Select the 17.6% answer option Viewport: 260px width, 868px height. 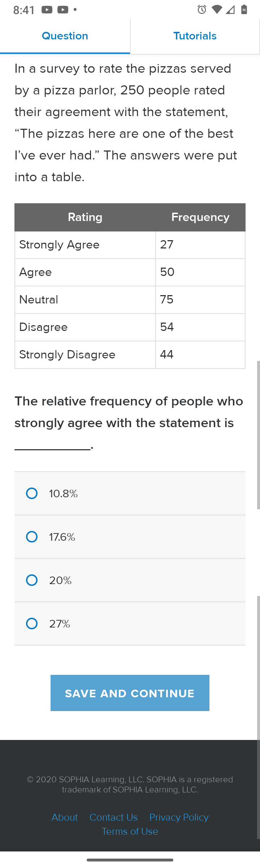tap(130, 537)
